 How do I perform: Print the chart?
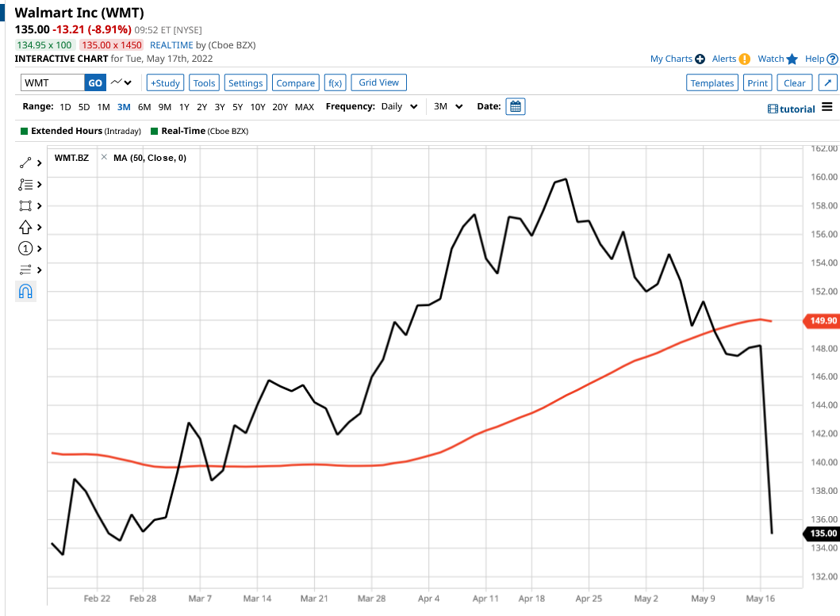point(758,83)
